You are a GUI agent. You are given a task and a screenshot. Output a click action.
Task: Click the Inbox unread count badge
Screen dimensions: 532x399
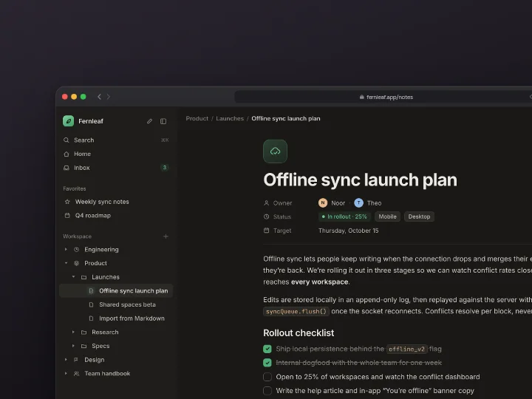[x=165, y=168]
